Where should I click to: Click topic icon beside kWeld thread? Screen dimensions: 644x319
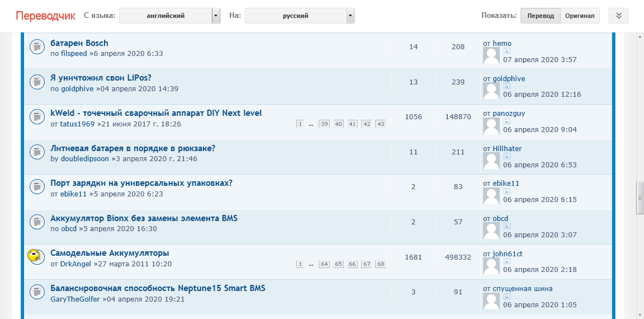pyautogui.click(x=37, y=117)
